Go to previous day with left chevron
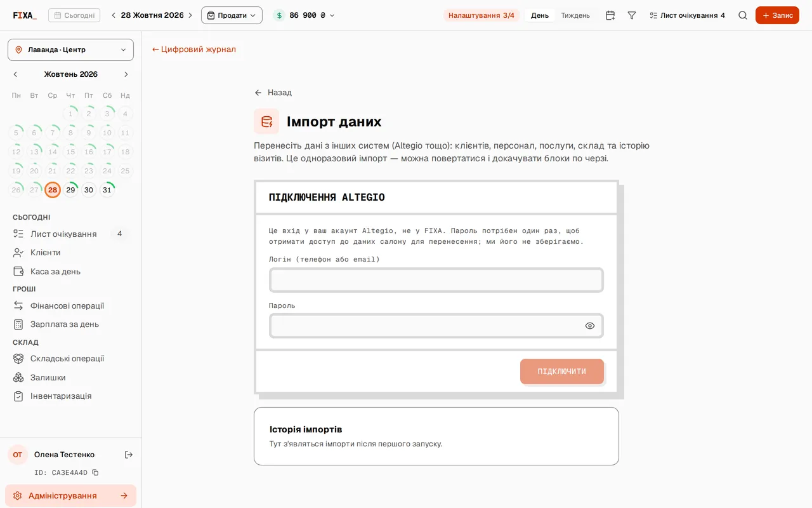Screen dimensions: 812x508 click(114, 15)
